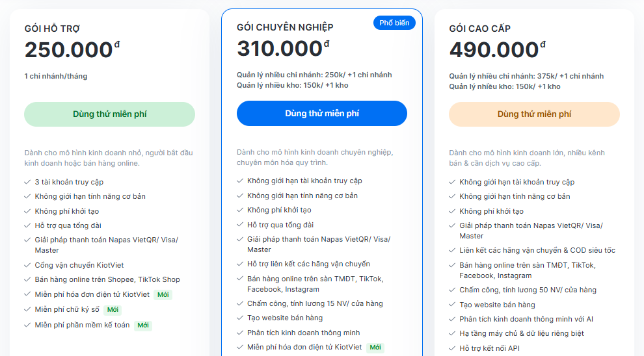The height and width of the screenshot is (356, 644).
Task: Click the 250.000 price of Gói Hỗ Trợ
Action: tap(69, 50)
